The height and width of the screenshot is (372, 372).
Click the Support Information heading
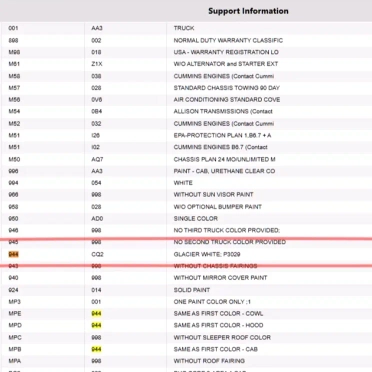click(248, 11)
